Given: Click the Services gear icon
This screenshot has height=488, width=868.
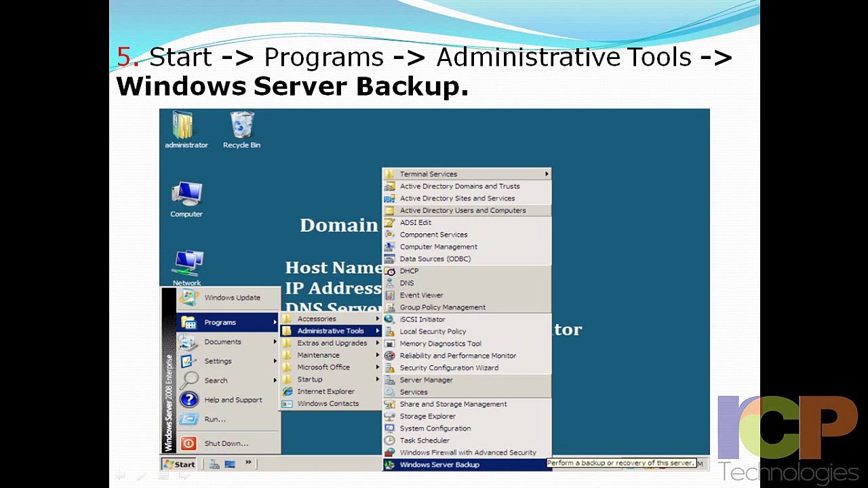Looking at the screenshot, I should [x=389, y=392].
